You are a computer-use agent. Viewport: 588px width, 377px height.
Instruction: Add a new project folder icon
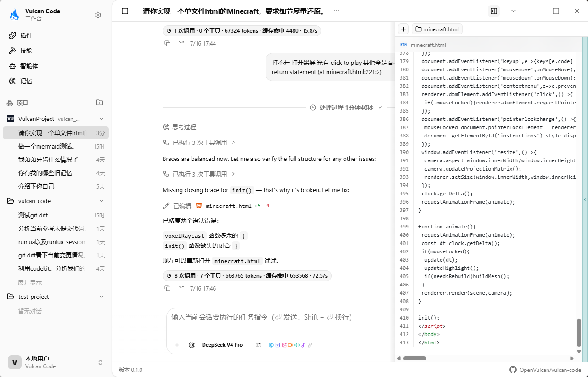click(99, 103)
